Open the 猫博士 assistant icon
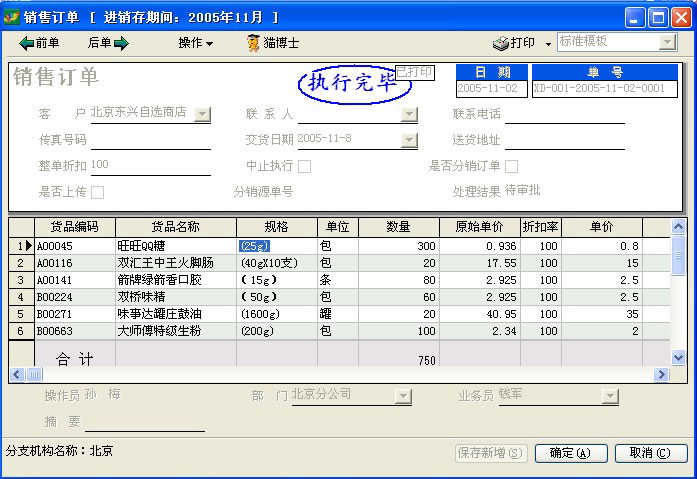Image resolution: width=697 pixels, height=479 pixels. [x=254, y=43]
